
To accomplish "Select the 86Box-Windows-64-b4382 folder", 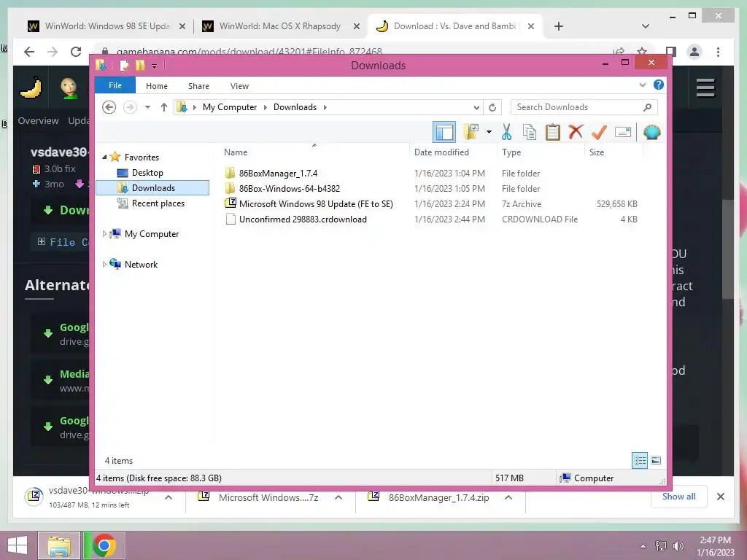I will click(x=289, y=189).
